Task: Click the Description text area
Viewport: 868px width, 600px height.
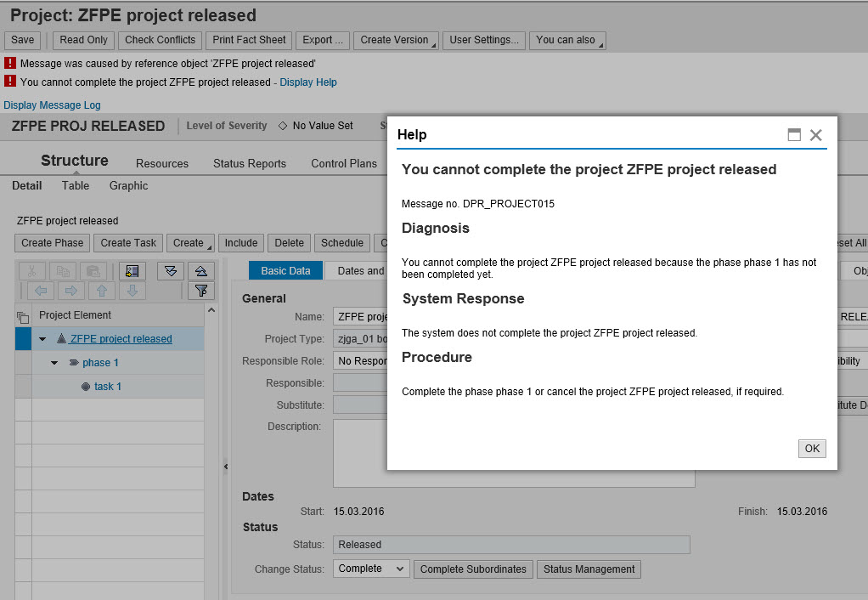Action: 514,453
